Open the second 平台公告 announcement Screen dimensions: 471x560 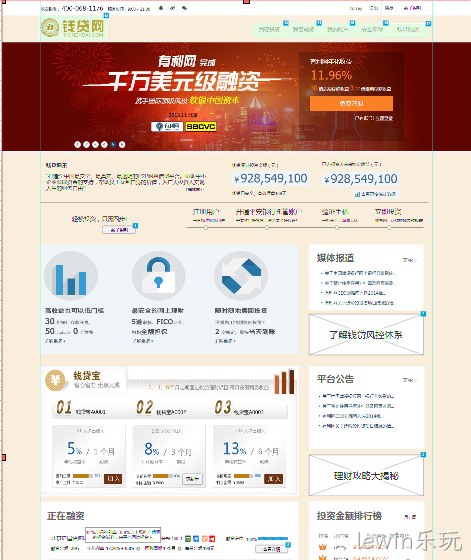tap(357, 406)
